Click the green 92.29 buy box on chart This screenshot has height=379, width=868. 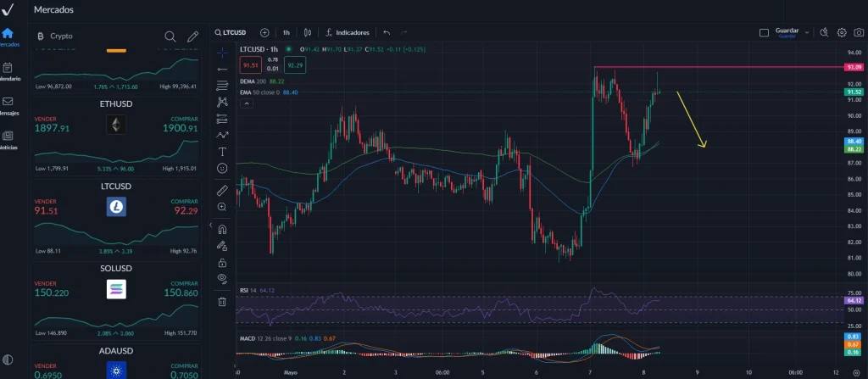[x=294, y=65]
